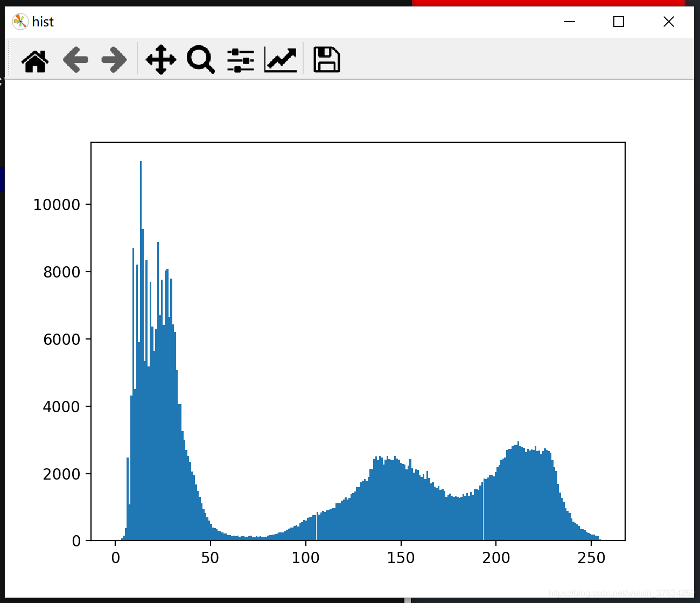Viewport: 700px width, 603px height.
Task: Click the toolbar drag handle grip
Action: (x=10, y=59)
